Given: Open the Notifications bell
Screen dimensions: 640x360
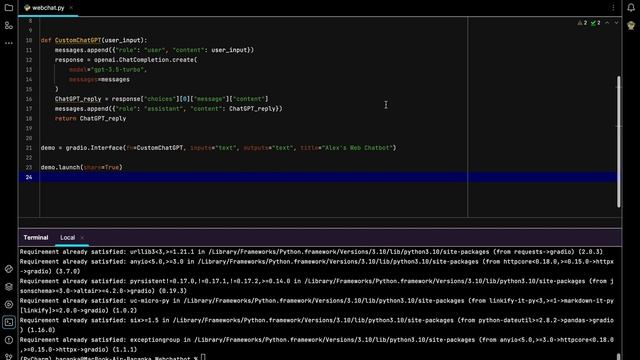Looking at the screenshot, I should tap(631, 8).
